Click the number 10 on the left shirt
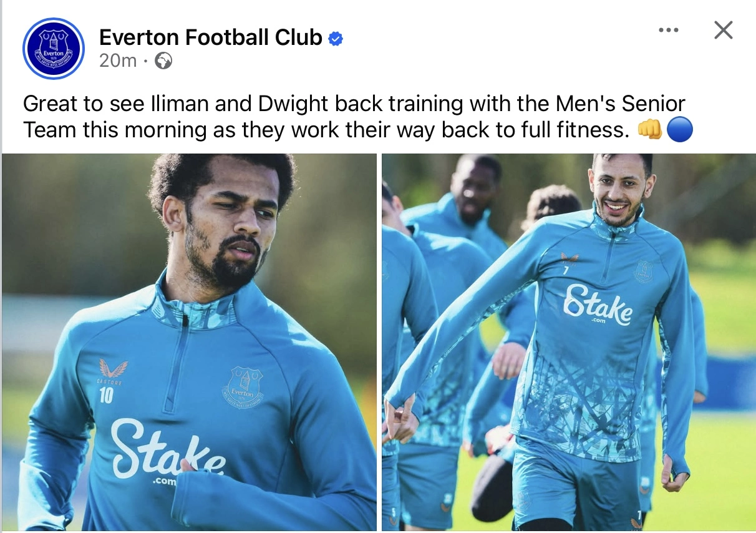756x533 pixels. click(106, 395)
